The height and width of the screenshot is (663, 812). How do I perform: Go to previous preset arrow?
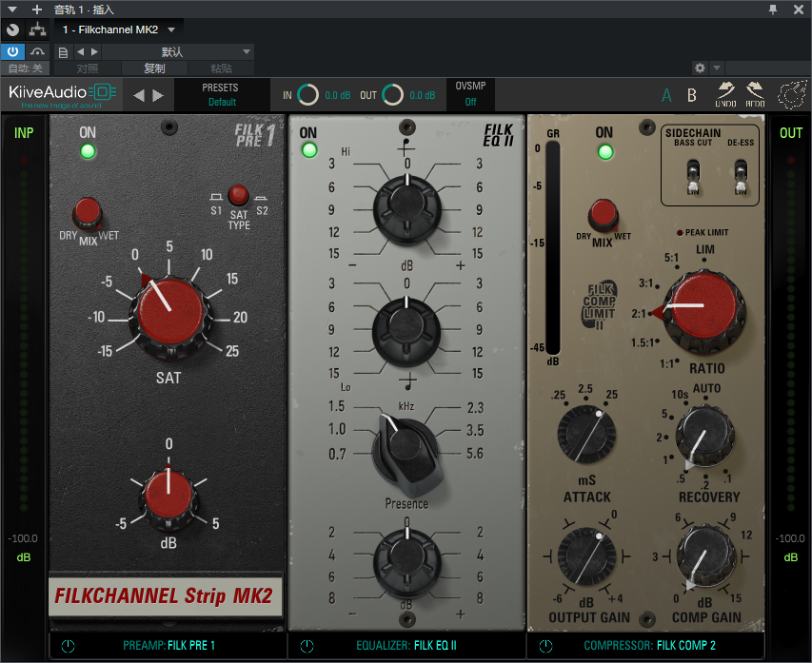pos(138,95)
